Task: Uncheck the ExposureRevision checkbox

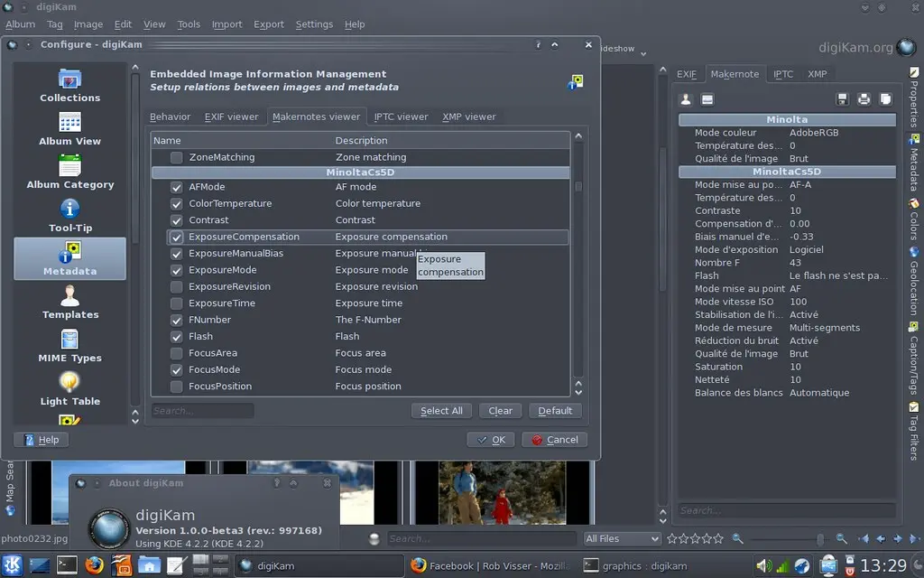Action: click(176, 286)
